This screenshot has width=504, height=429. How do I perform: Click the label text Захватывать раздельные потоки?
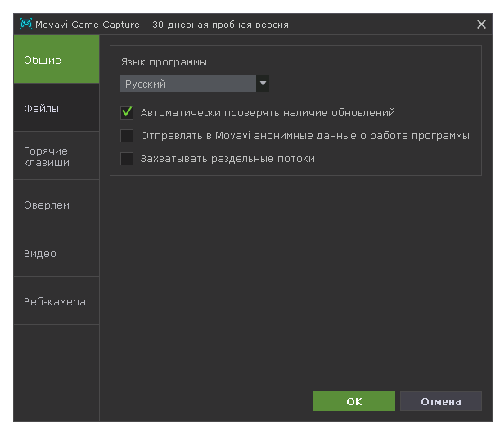(x=227, y=159)
